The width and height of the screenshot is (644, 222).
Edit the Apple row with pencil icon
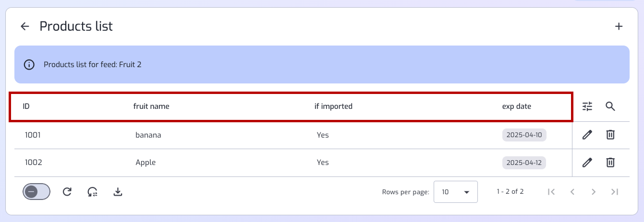pos(587,163)
